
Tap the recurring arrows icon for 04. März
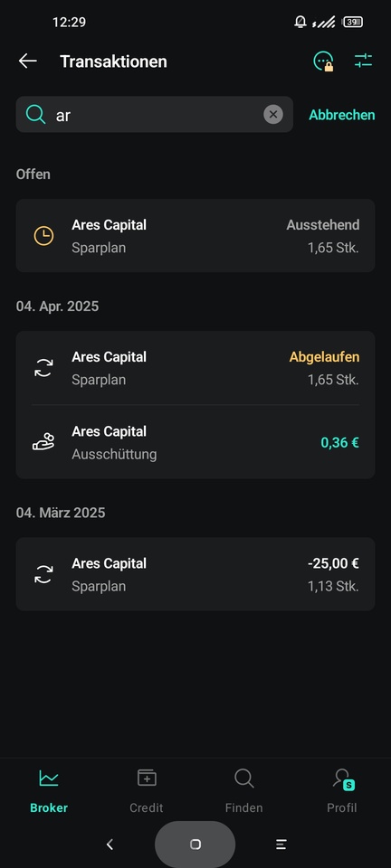click(43, 574)
